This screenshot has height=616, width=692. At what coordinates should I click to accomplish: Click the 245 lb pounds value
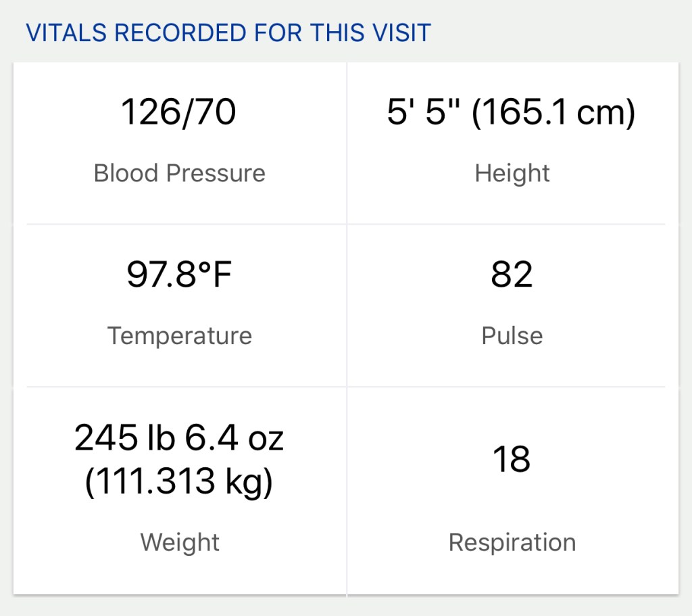click(125, 438)
